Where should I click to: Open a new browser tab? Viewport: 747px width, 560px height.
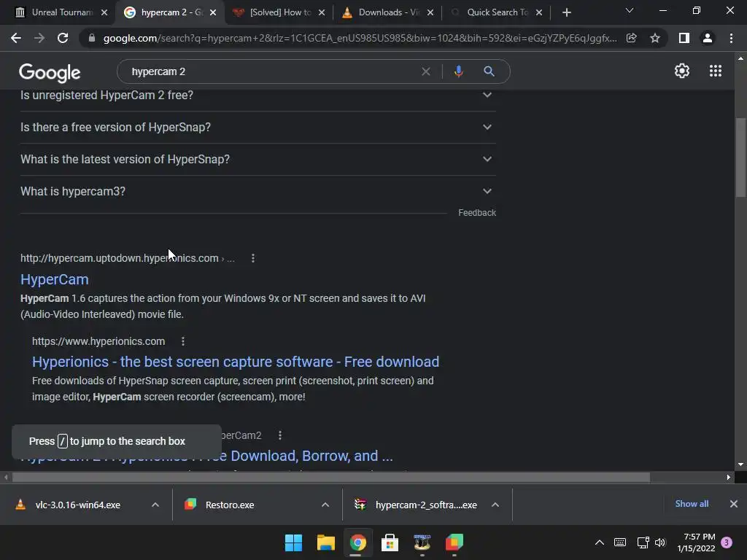click(x=566, y=13)
